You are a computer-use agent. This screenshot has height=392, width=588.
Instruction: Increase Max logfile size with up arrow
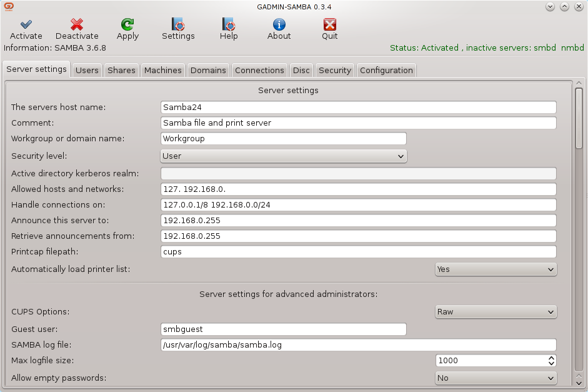[550, 357]
